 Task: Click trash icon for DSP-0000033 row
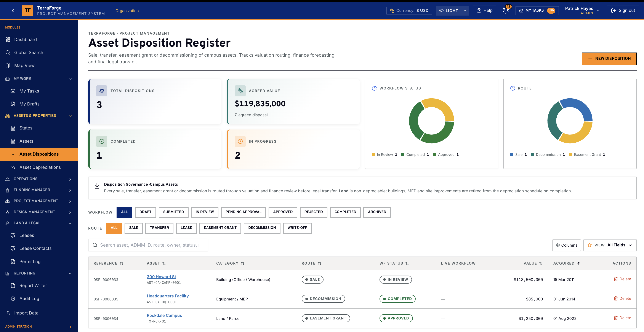tap(616, 279)
